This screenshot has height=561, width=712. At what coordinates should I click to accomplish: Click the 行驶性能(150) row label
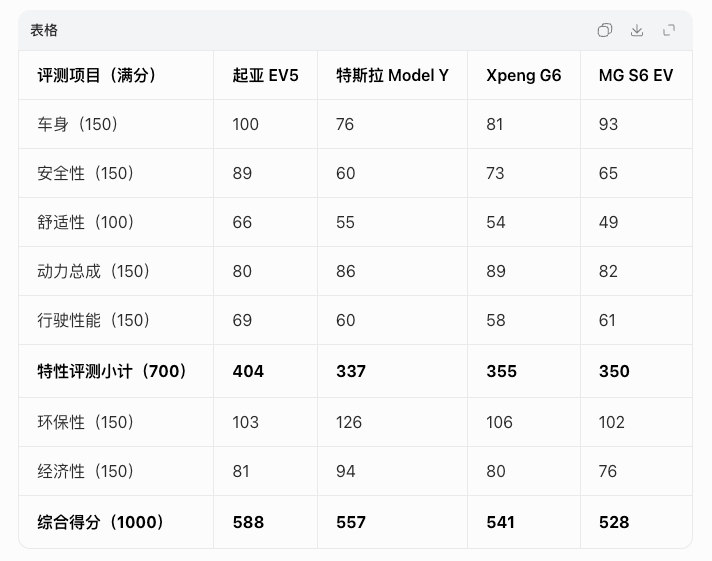94,320
